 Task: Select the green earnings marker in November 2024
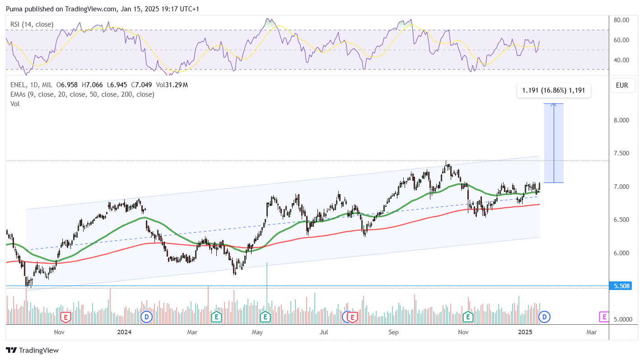pyautogui.click(x=468, y=317)
